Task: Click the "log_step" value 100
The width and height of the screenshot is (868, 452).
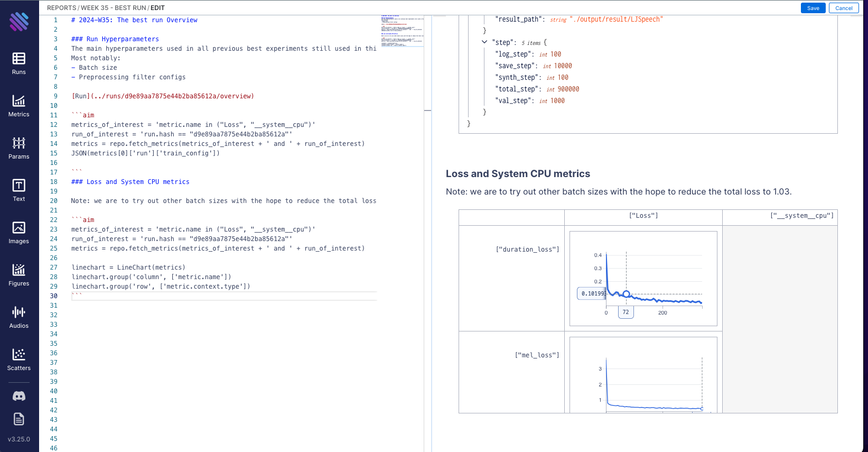Action: coord(556,54)
